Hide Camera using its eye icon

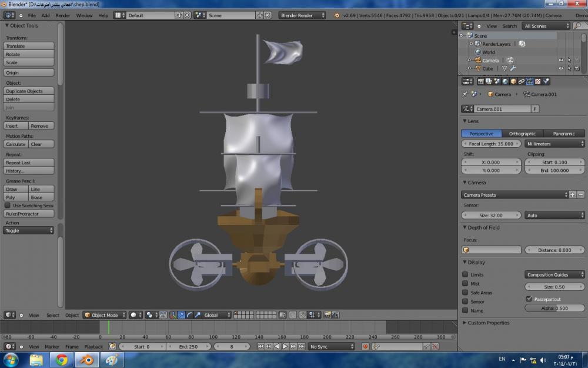click(x=560, y=60)
